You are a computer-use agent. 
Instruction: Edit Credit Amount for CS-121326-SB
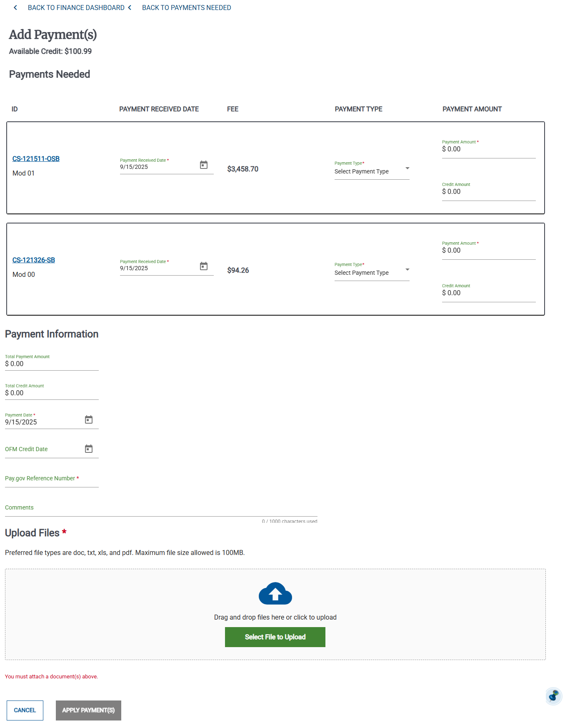click(x=489, y=293)
